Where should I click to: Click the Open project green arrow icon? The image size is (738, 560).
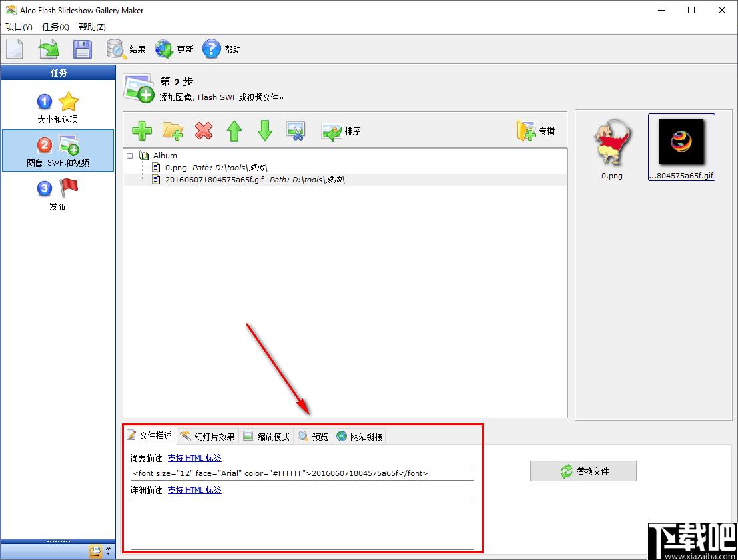[x=49, y=49]
